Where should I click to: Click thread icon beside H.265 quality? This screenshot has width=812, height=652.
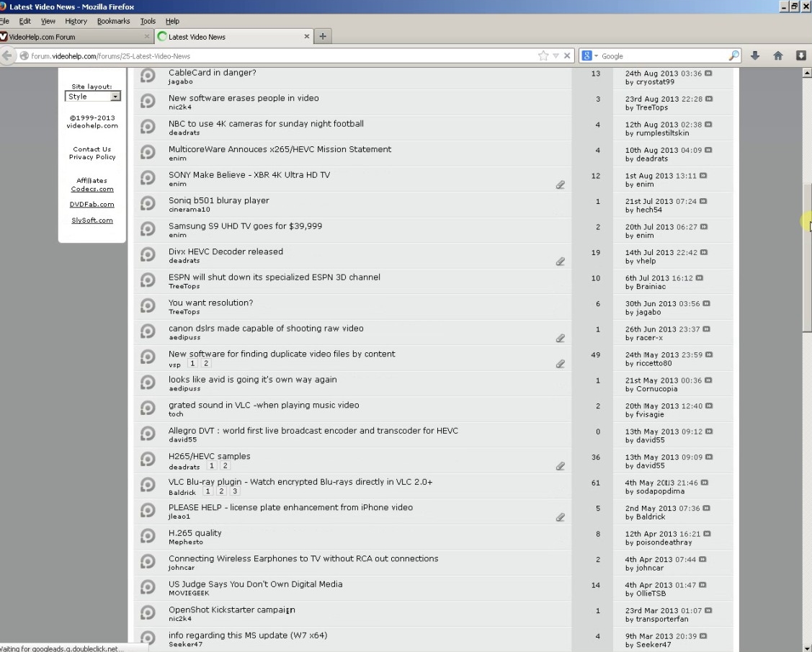pyautogui.click(x=148, y=535)
